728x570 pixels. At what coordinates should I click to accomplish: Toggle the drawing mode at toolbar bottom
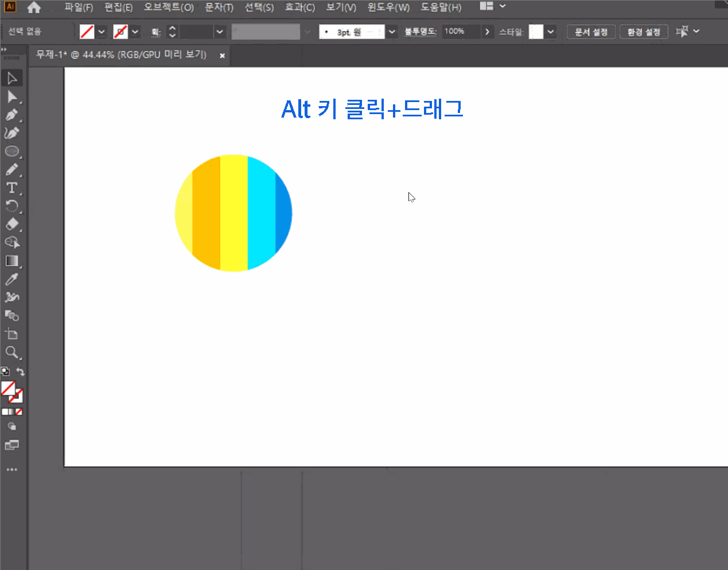click(13, 426)
